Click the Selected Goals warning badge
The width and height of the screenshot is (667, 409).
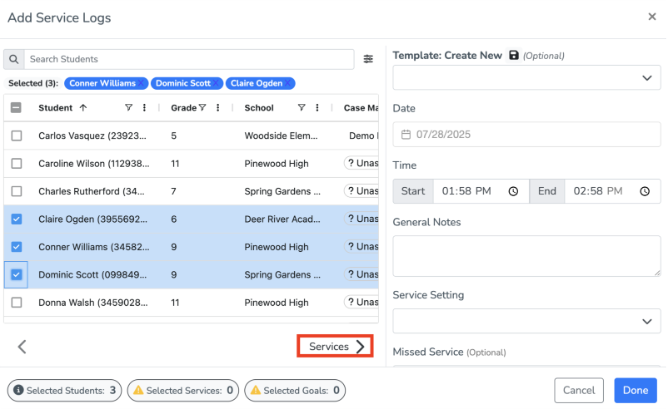pyautogui.click(x=295, y=390)
